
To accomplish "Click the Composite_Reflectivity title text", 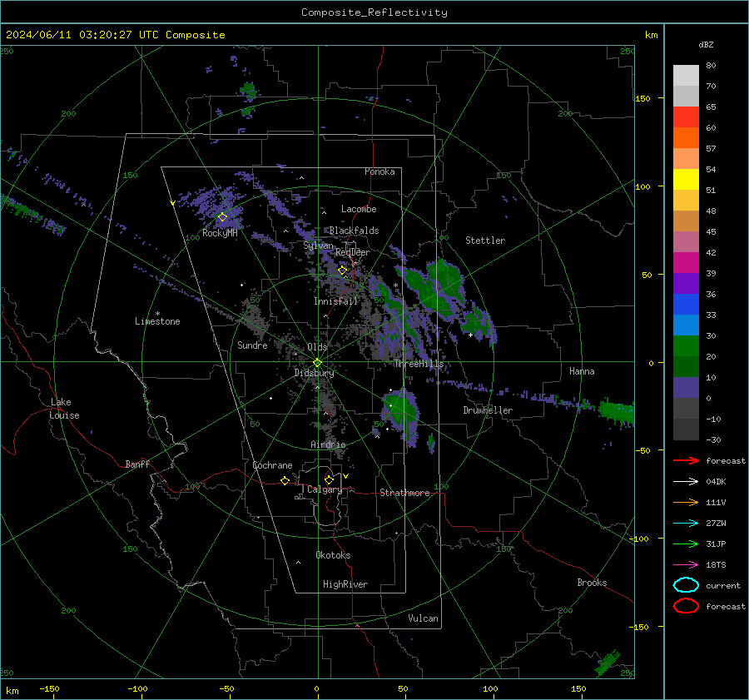I will [374, 12].
